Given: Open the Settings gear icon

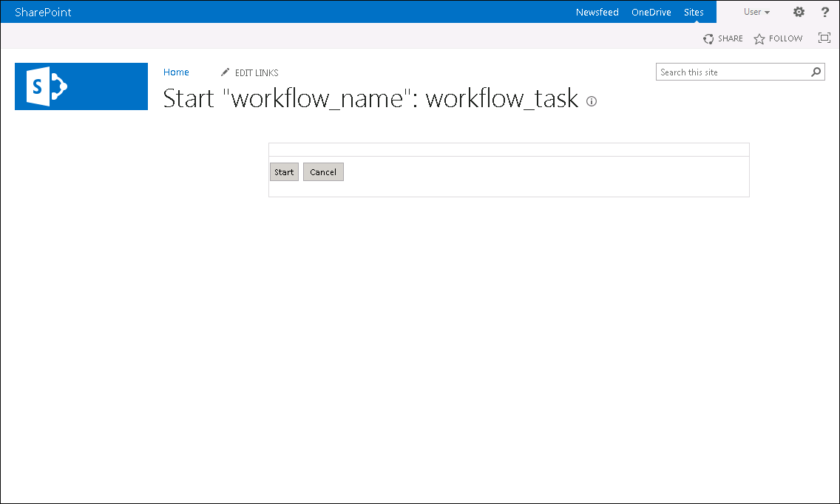Looking at the screenshot, I should (799, 12).
